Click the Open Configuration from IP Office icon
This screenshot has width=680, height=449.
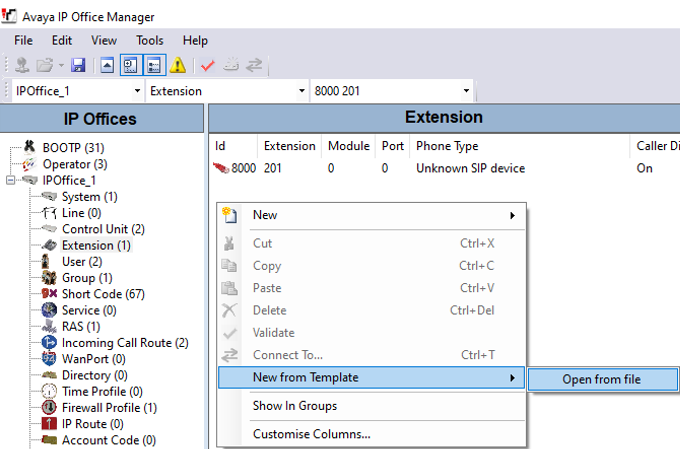pos(22,66)
